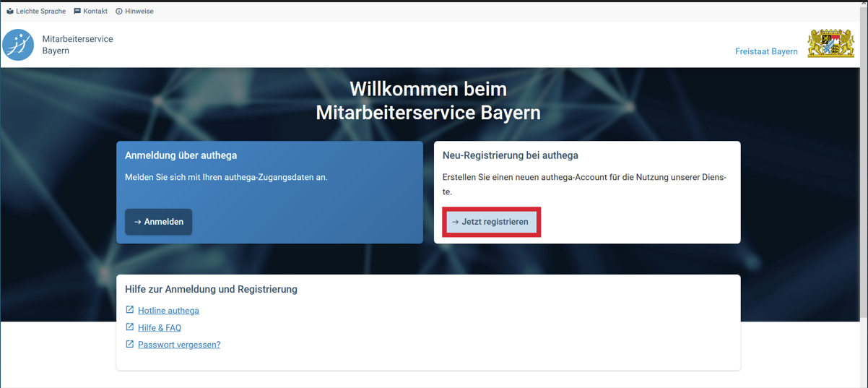Click the Kontakt speech bubble icon
Screen dimensions: 868x388
[77, 12]
